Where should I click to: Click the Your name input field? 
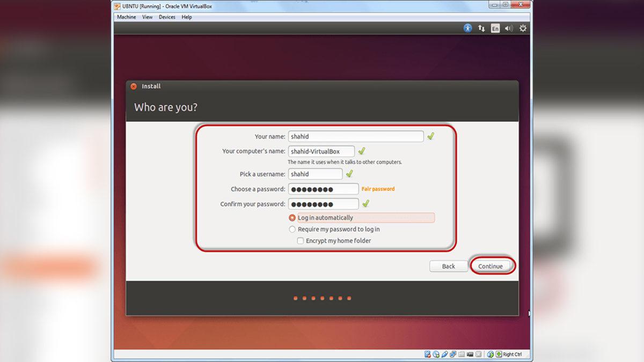pos(356,136)
